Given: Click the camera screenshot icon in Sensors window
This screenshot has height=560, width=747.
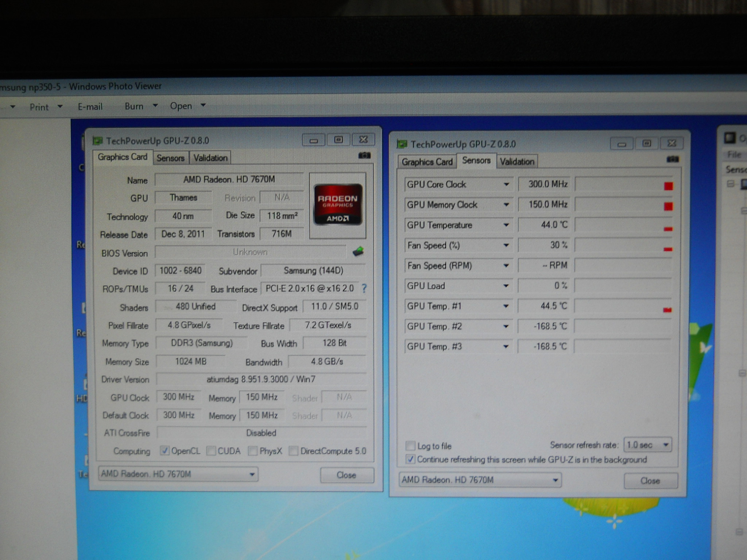Looking at the screenshot, I should tap(672, 159).
